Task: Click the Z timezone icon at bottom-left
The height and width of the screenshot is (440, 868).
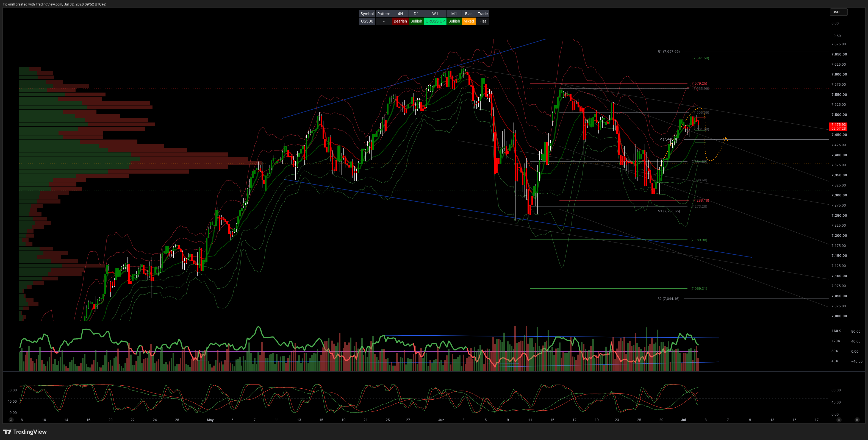Action: (11, 420)
